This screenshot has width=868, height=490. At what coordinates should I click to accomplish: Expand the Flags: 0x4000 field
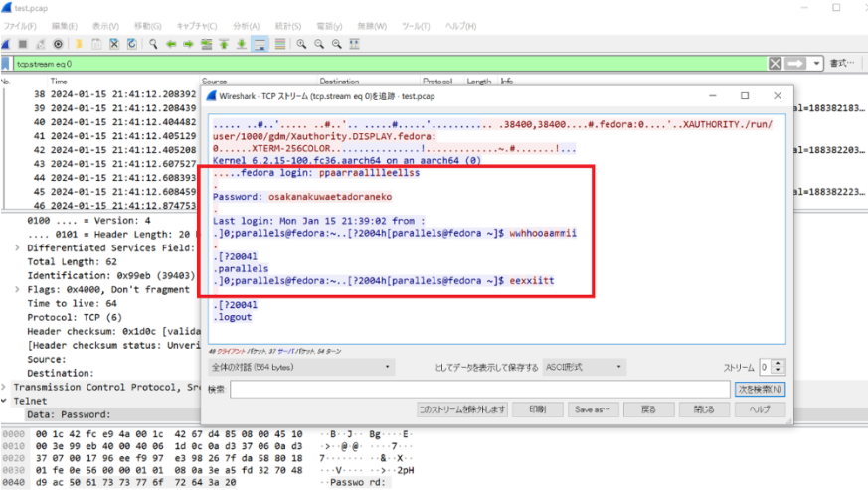(18, 289)
